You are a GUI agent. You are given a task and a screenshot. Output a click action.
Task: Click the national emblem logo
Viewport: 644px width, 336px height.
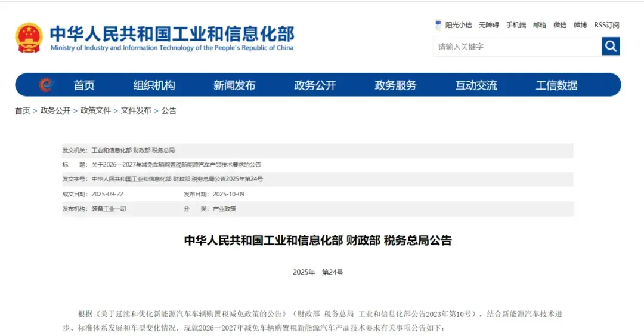pos(29,38)
